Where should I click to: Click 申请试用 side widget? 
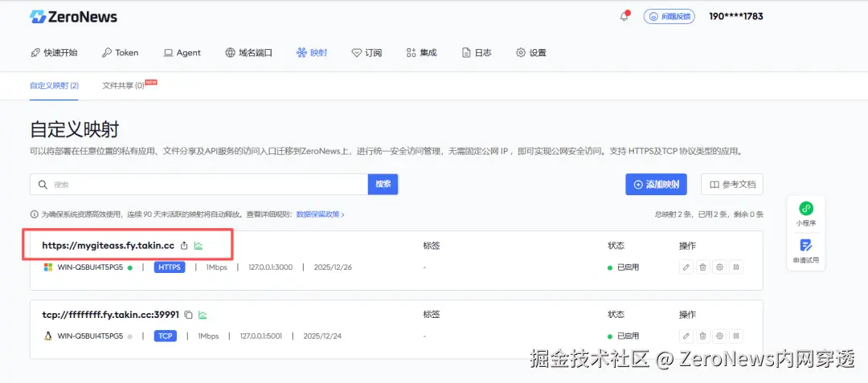tap(806, 250)
